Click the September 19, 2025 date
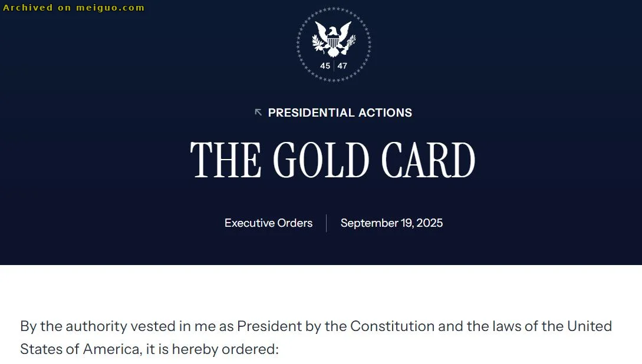Image resolution: width=642 pixels, height=364 pixels. pos(391,223)
